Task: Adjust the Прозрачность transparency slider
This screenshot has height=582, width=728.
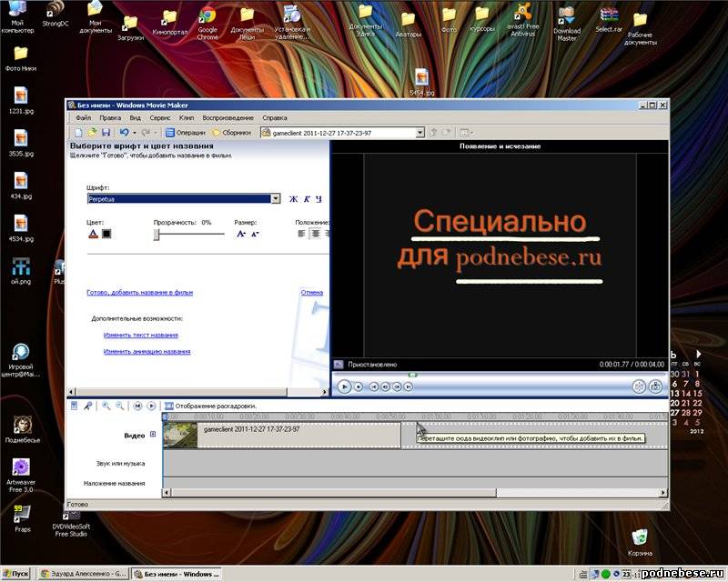Action: [157, 235]
